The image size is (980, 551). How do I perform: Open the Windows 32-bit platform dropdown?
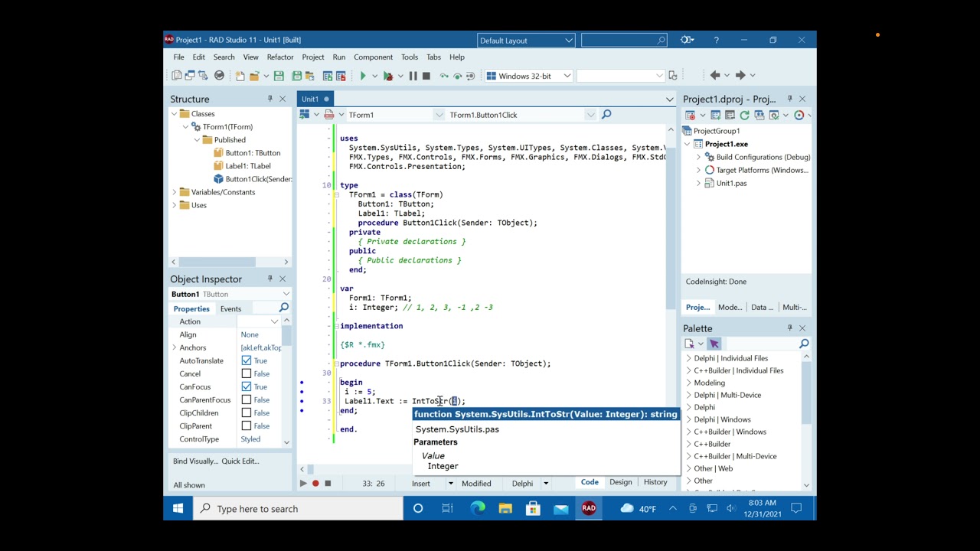point(528,76)
